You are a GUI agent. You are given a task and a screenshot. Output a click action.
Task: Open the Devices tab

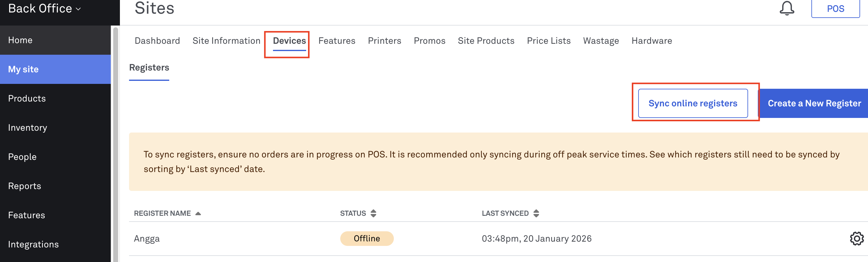[289, 41]
